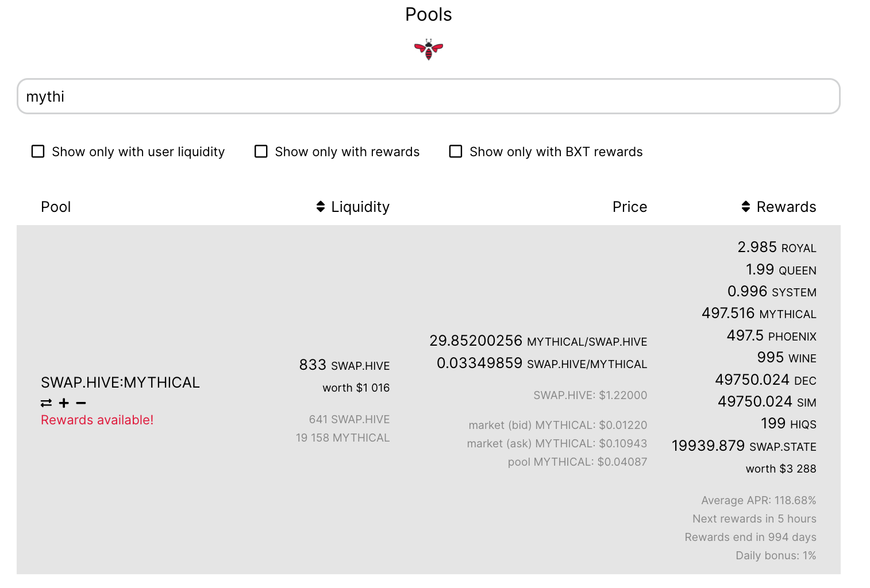Toggle Show only with rewards checkbox
This screenshot has height=588, width=870.
point(261,152)
